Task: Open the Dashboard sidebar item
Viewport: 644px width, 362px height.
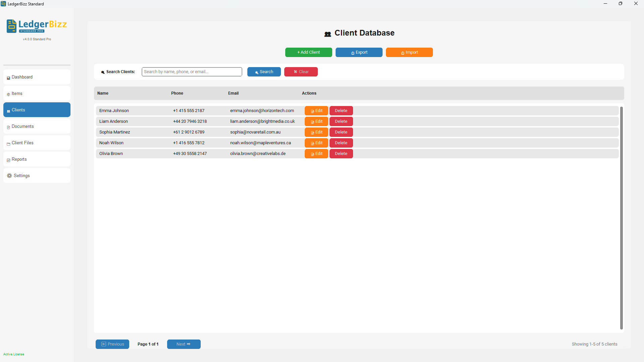Action: point(37,77)
